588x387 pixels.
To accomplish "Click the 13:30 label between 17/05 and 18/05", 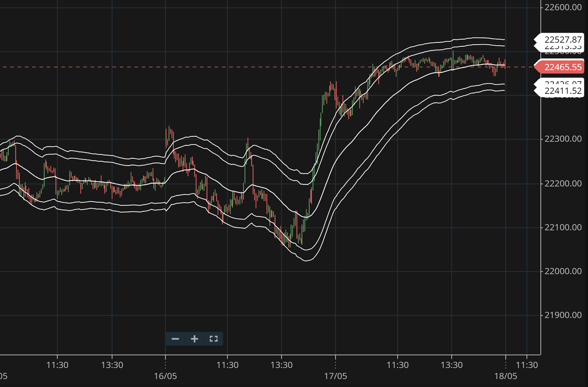I will click(452, 365).
